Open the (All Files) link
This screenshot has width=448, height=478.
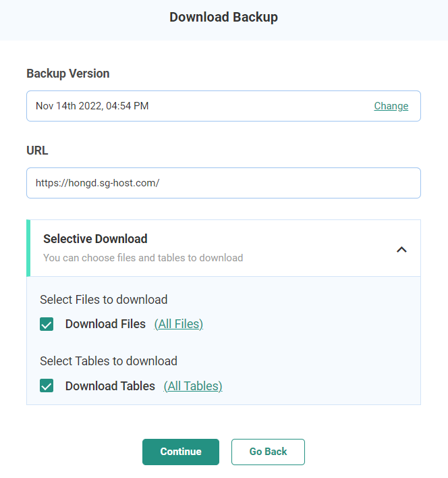click(179, 324)
